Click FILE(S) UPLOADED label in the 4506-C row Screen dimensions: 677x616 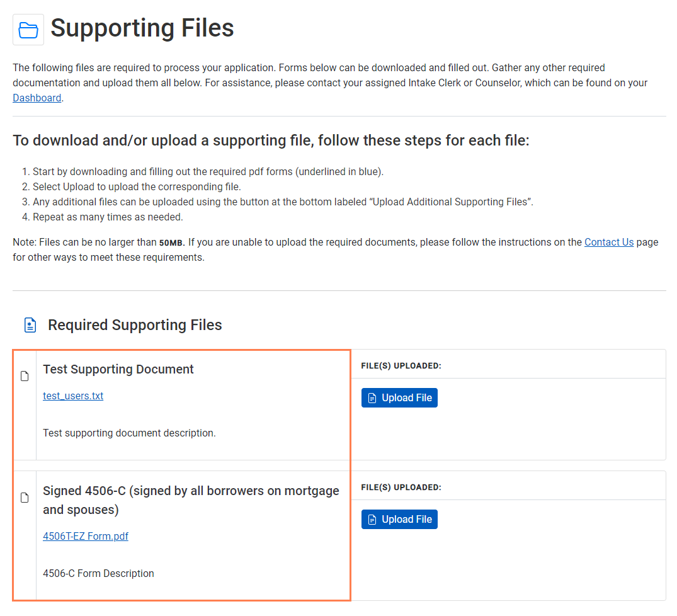pyautogui.click(x=401, y=487)
